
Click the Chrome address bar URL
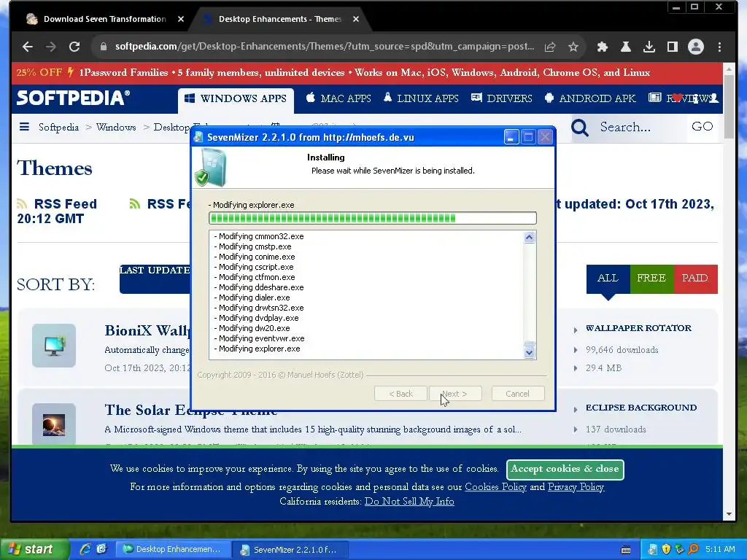pos(325,47)
